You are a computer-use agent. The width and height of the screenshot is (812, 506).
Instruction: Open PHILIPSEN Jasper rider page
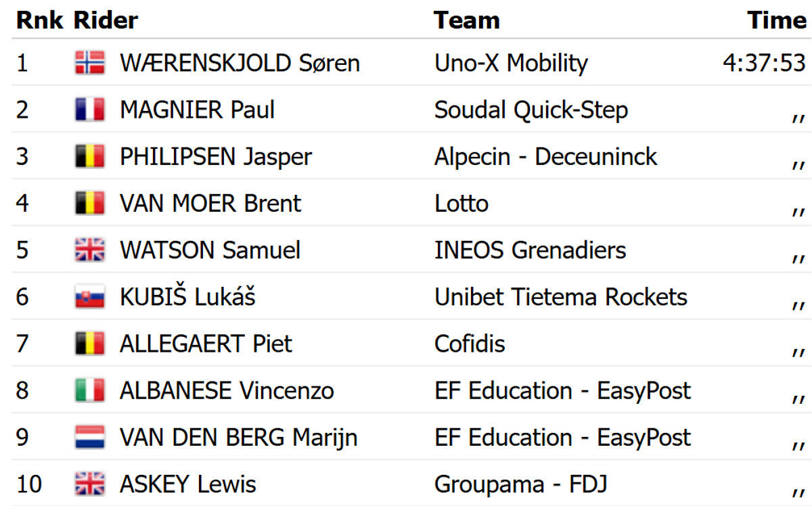pos(215,157)
